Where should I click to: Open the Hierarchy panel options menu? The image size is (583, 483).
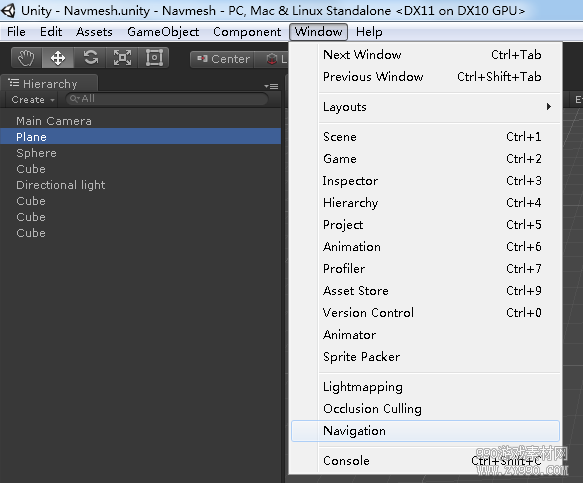point(271,86)
